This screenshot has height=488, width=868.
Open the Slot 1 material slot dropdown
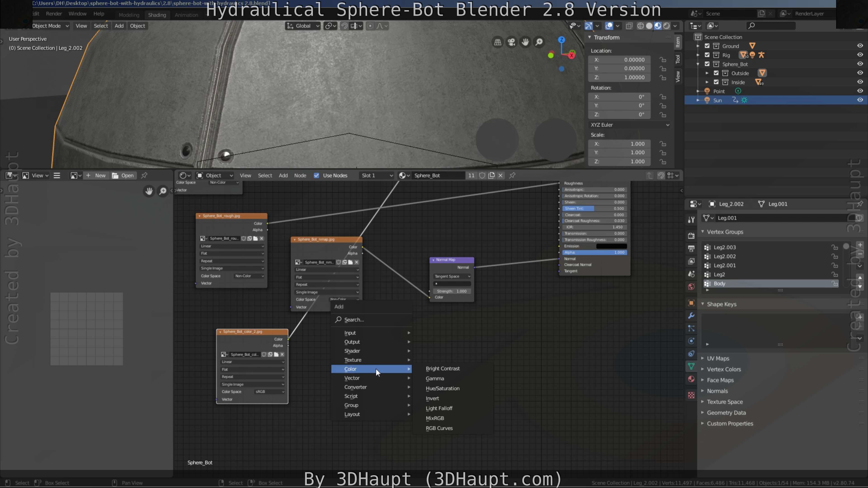click(x=377, y=176)
